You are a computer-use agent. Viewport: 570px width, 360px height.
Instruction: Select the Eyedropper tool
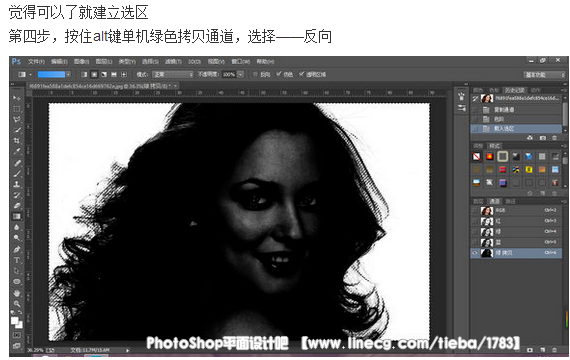pos(17,151)
